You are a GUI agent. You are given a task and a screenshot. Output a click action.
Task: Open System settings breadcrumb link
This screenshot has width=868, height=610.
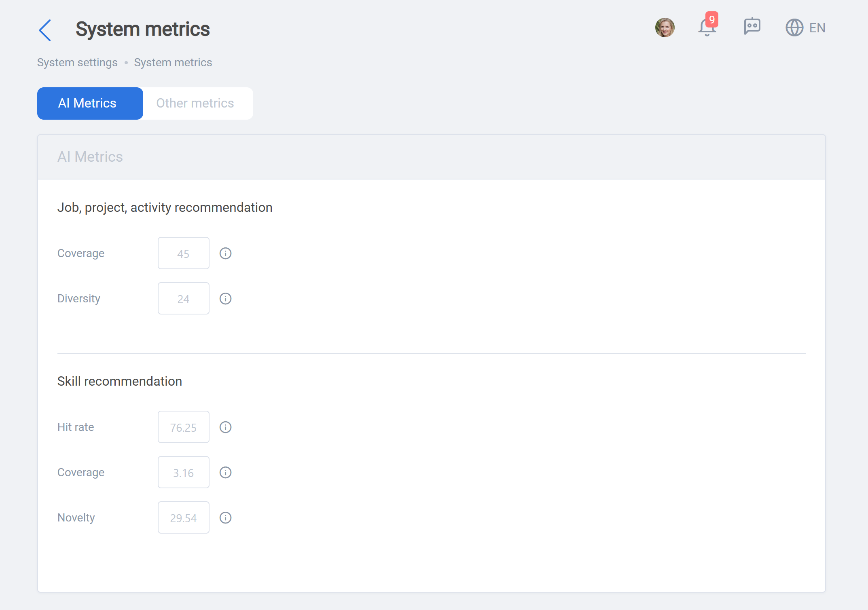pyautogui.click(x=77, y=63)
